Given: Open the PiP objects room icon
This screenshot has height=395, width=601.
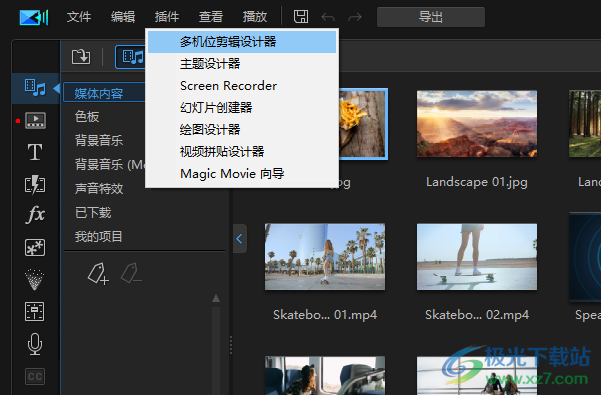Looking at the screenshot, I should point(35,247).
